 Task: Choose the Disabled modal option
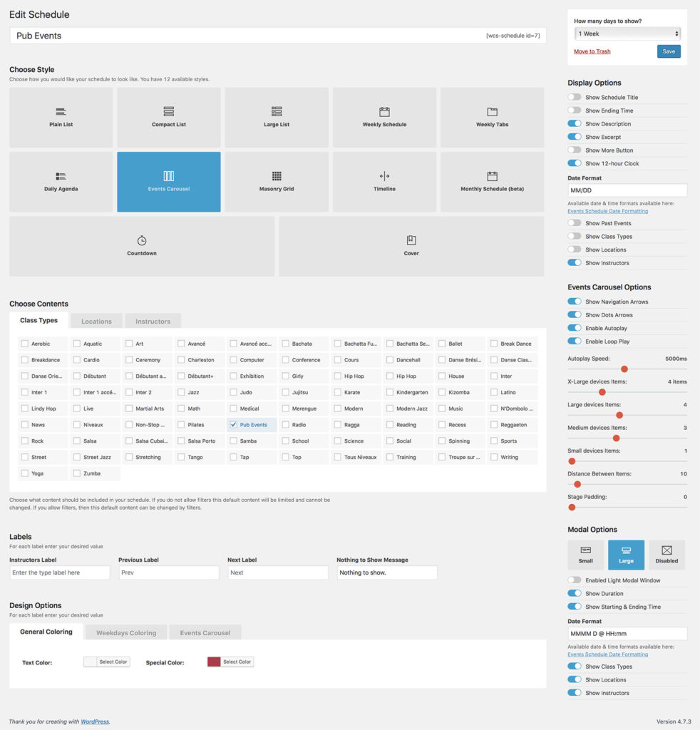click(x=666, y=555)
